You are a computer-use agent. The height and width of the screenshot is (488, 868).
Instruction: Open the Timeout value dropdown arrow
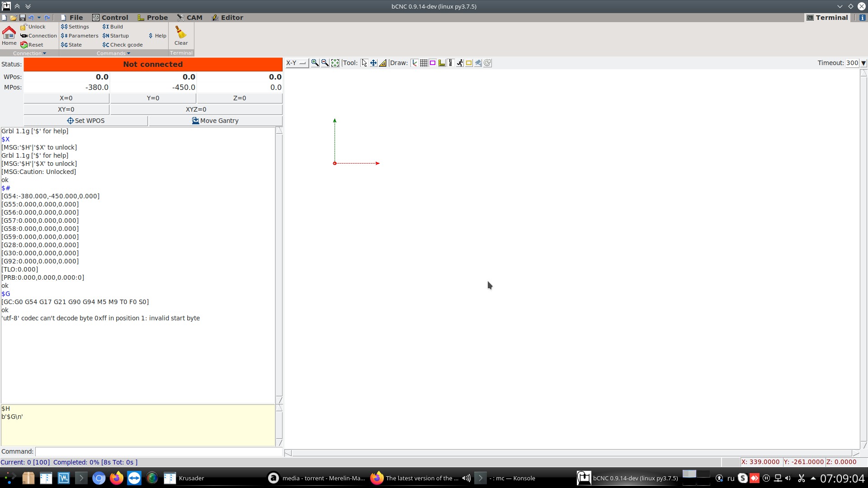pyautogui.click(x=863, y=63)
